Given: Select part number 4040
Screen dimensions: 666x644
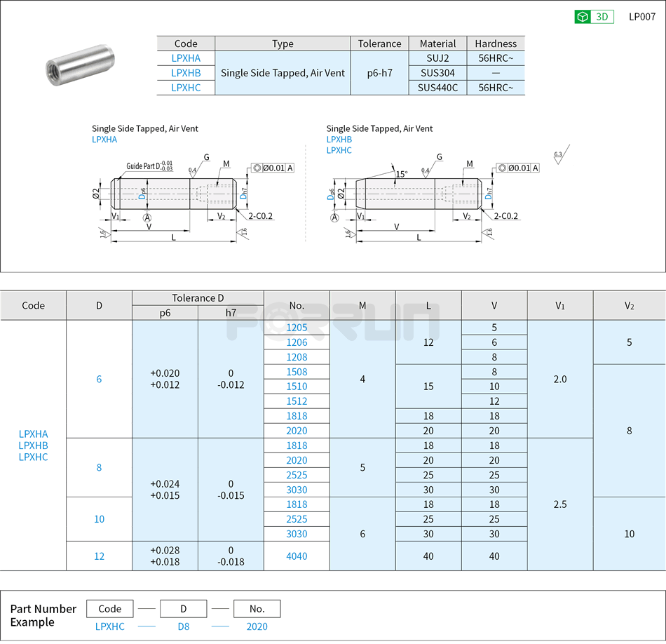Looking at the screenshot, I should click(x=297, y=556).
